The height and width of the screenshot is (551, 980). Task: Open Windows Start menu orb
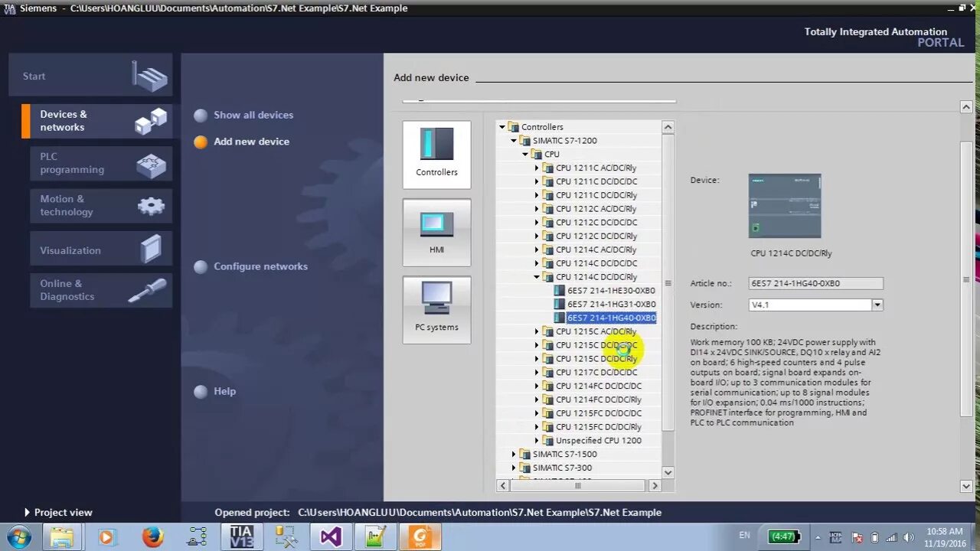(x=18, y=536)
